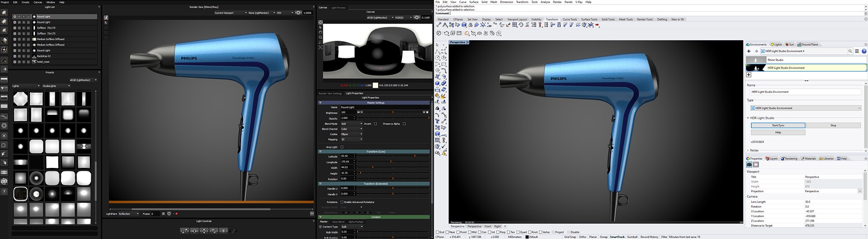Toggle Osnap in Rhino status bar
The image size is (868, 239).
point(604,237)
